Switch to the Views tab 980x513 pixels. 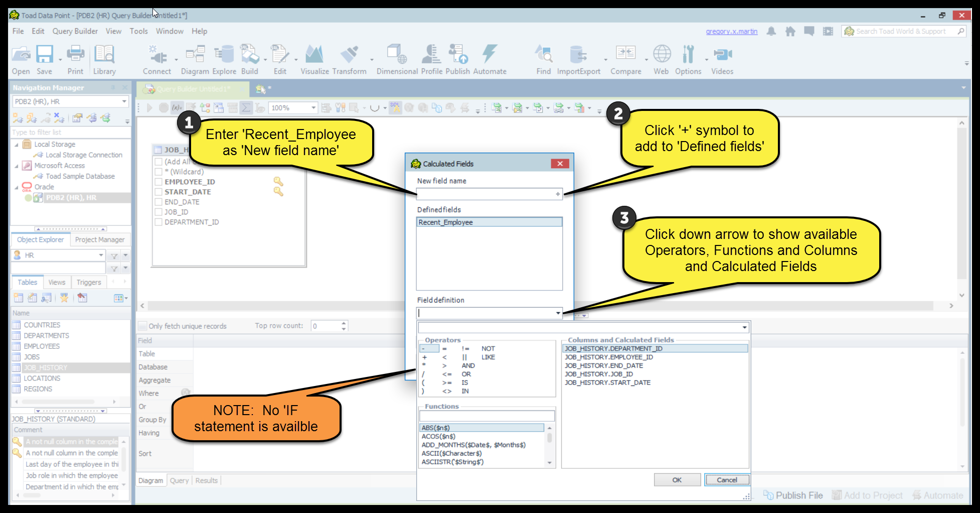pos(57,282)
